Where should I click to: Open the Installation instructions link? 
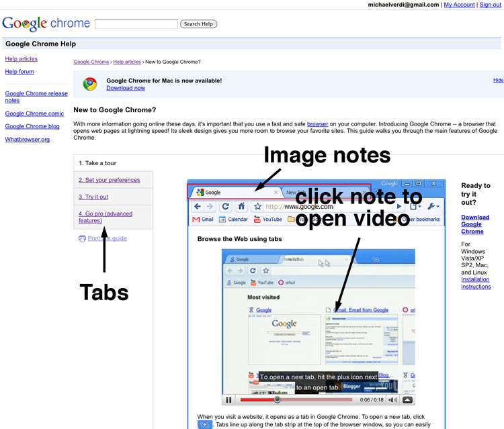pos(476,283)
